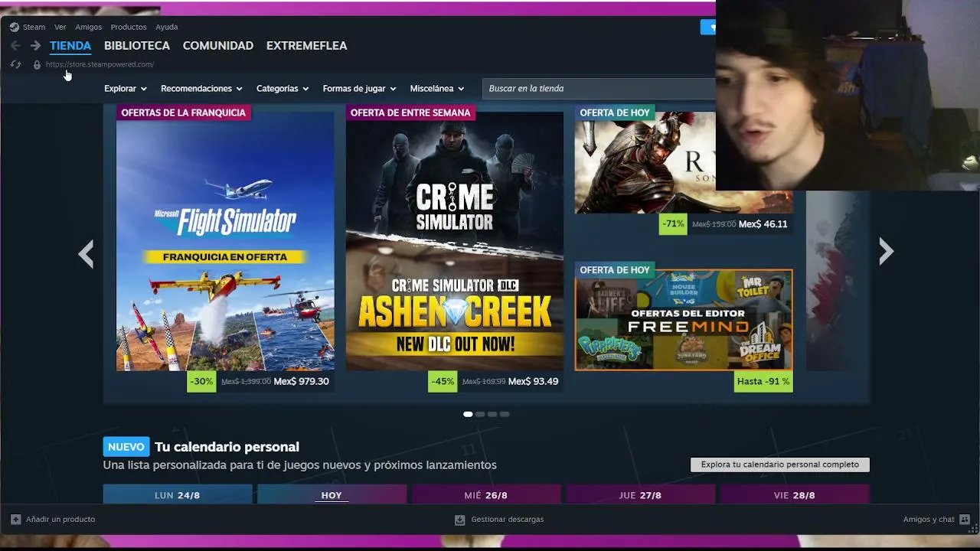
Task: Click the -30% discount badge
Action: point(201,381)
